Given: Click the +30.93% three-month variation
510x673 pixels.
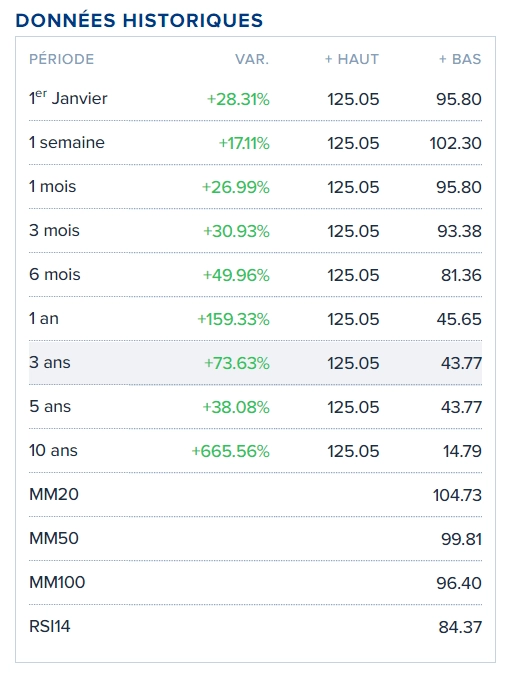Looking at the screenshot, I should [x=236, y=231].
